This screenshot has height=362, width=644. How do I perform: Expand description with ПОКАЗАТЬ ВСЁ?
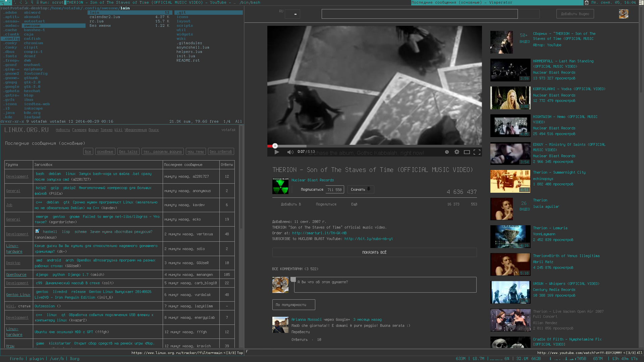pos(374,252)
